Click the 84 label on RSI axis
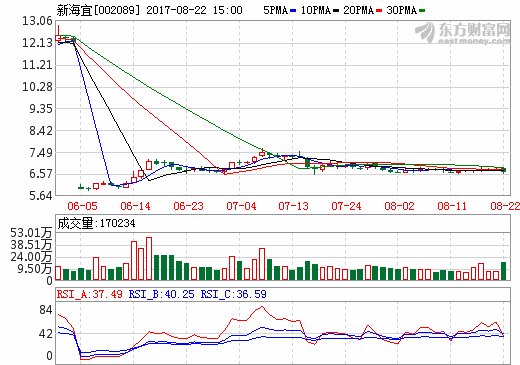 click(x=46, y=310)
